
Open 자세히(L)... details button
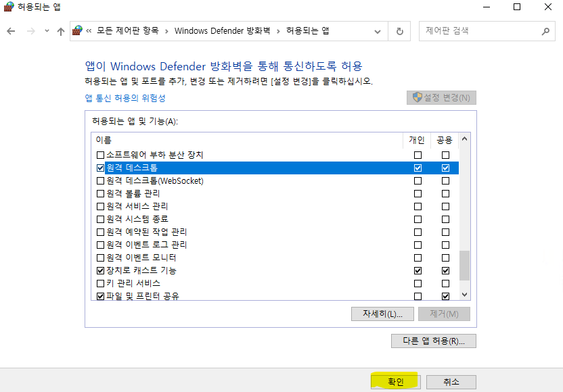click(x=382, y=314)
